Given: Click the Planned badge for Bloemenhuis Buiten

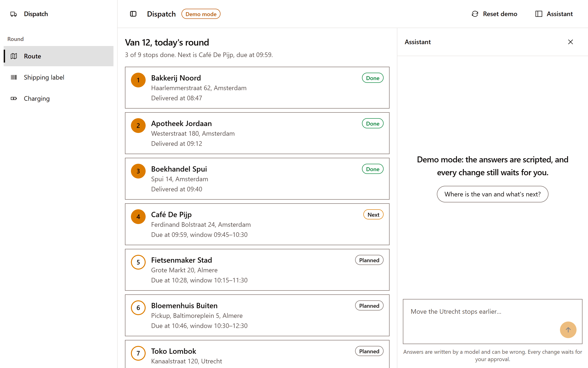Looking at the screenshot, I should (x=369, y=305).
